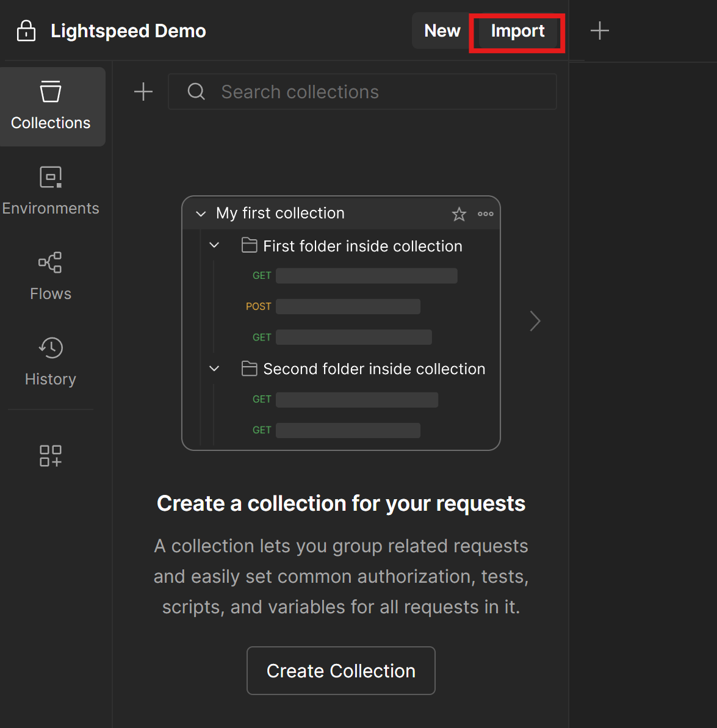Go to next onboarding slide arrow
Image resolution: width=717 pixels, height=728 pixels.
535,321
